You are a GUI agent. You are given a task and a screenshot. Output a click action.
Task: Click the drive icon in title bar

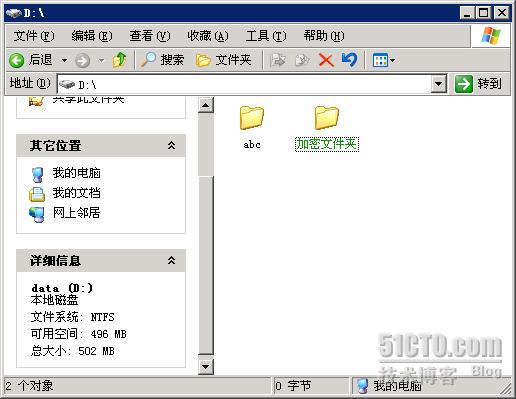click(x=14, y=13)
